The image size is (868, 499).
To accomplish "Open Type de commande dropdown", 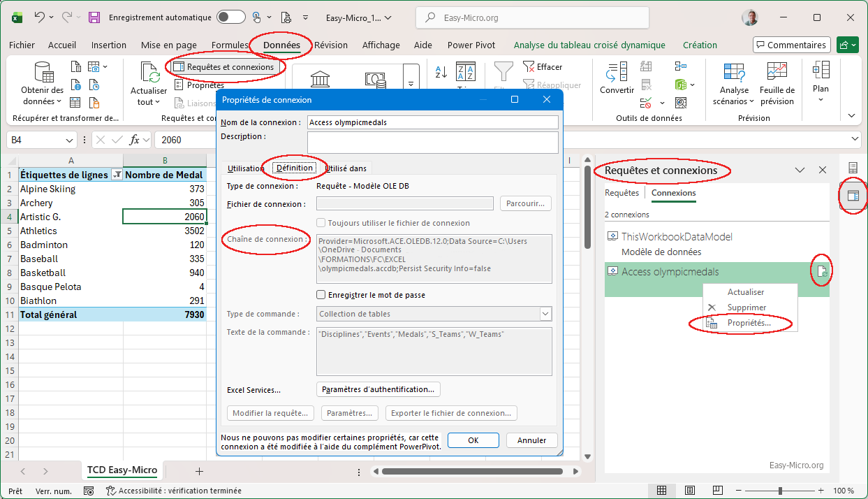I will (545, 314).
